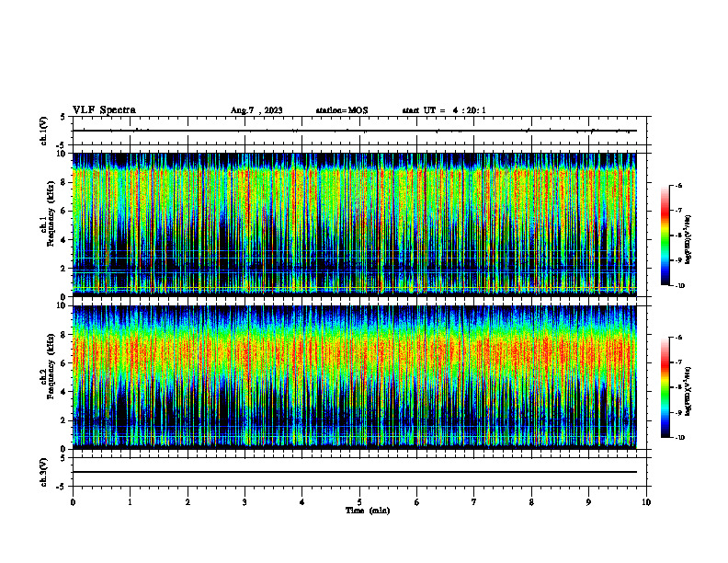Click the time axis tick label '0'
This screenshot has width=728, height=563.
[73, 502]
